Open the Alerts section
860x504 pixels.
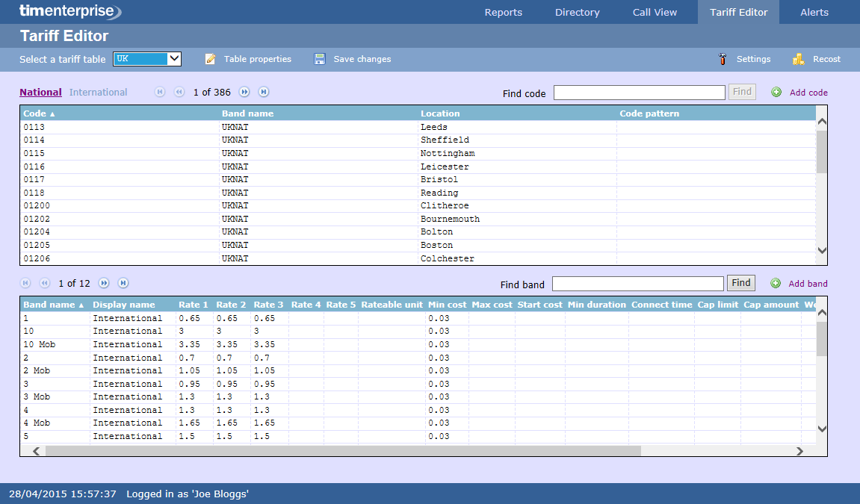pos(814,12)
